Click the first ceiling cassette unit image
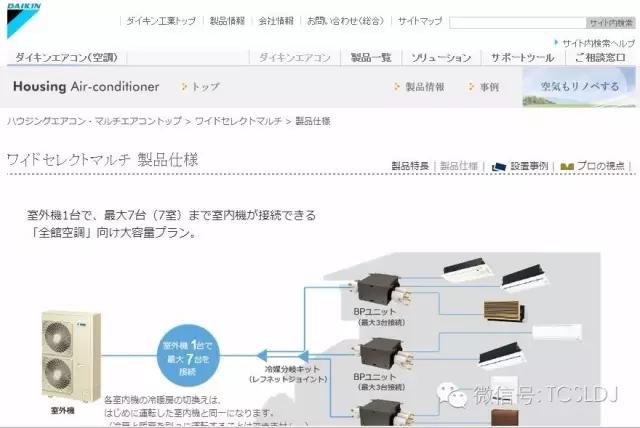 click(x=469, y=269)
